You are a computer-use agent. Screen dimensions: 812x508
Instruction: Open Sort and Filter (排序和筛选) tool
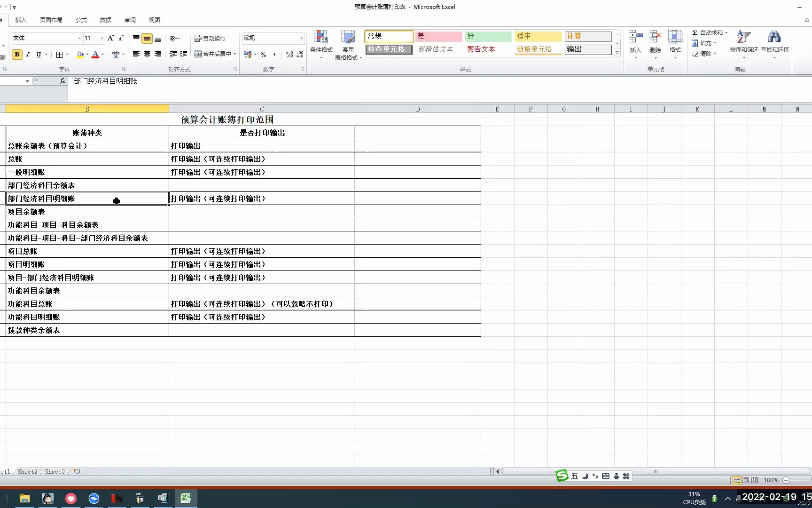742,43
